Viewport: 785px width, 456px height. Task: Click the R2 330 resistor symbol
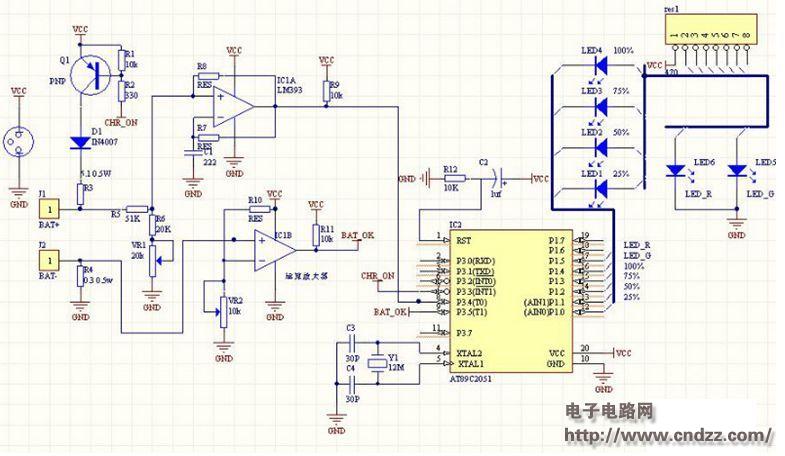(121, 91)
